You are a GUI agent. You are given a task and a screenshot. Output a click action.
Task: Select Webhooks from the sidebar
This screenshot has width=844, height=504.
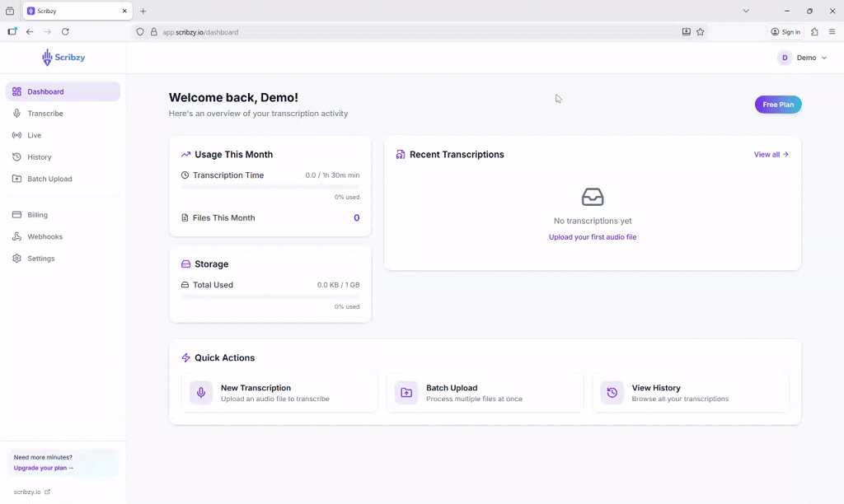click(45, 236)
